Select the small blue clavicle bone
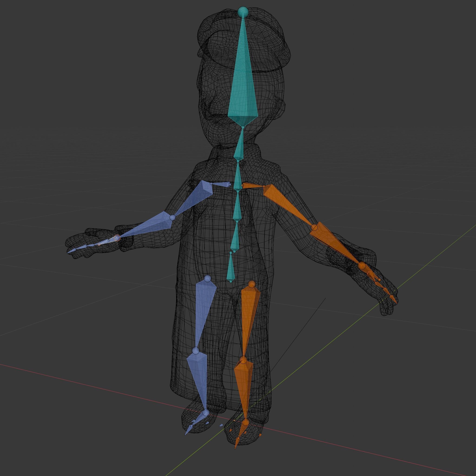476x476 pixels. pos(221,184)
